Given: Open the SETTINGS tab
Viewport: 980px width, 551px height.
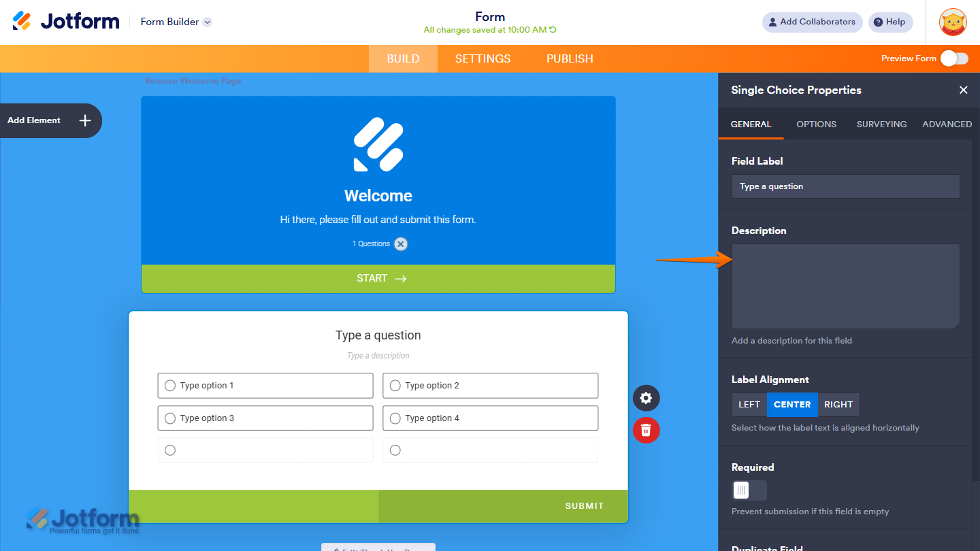Looking at the screenshot, I should [483, 59].
